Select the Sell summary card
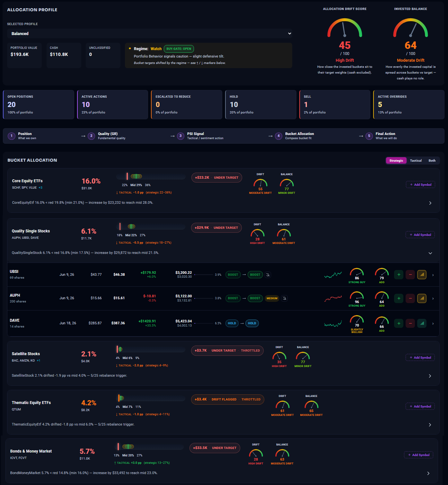 [335, 104]
